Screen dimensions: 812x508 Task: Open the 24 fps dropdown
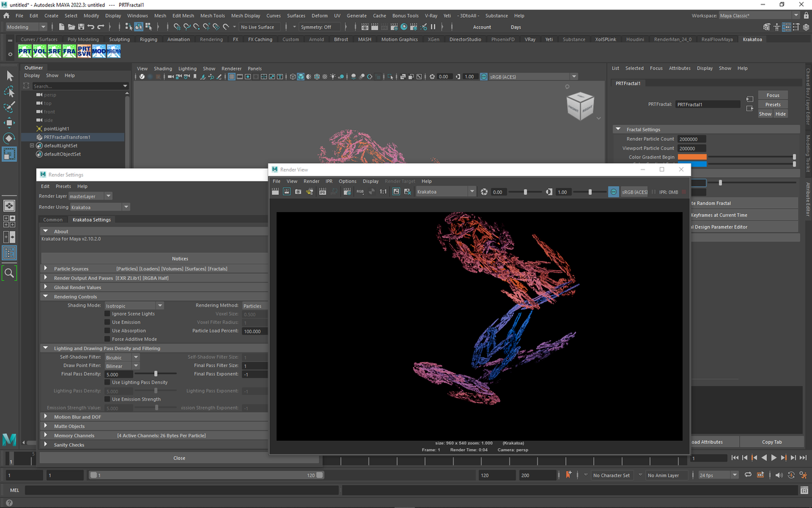click(719, 475)
